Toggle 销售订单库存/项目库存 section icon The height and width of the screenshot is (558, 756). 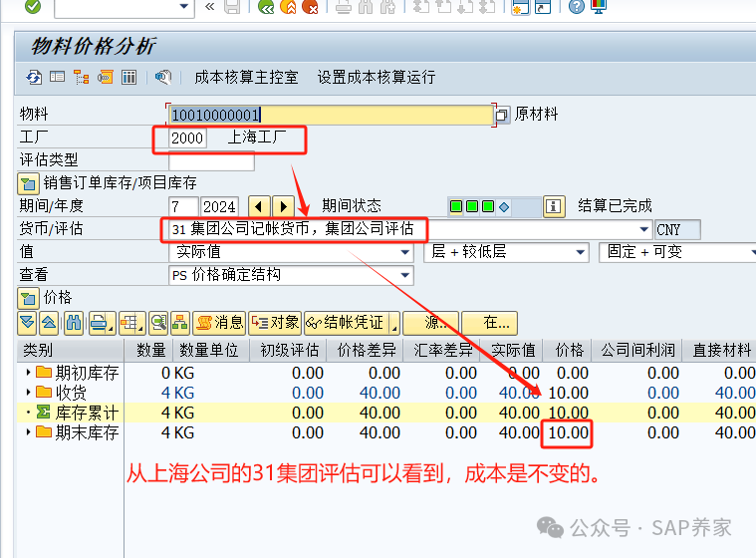[28, 183]
